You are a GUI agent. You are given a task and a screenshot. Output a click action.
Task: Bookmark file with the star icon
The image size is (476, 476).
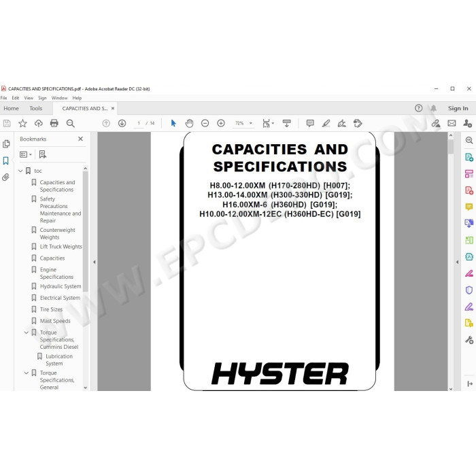(22, 123)
